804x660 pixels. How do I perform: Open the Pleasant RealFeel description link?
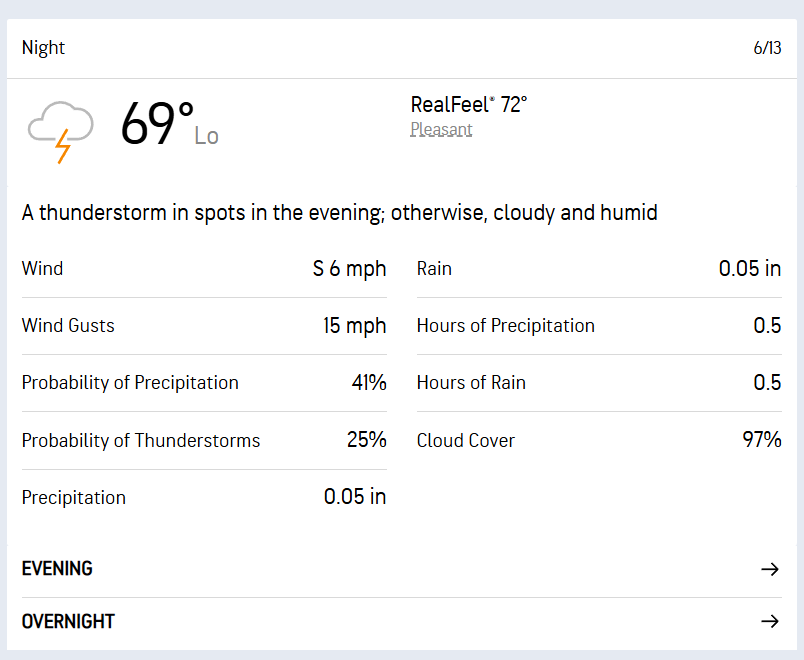(441, 130)
